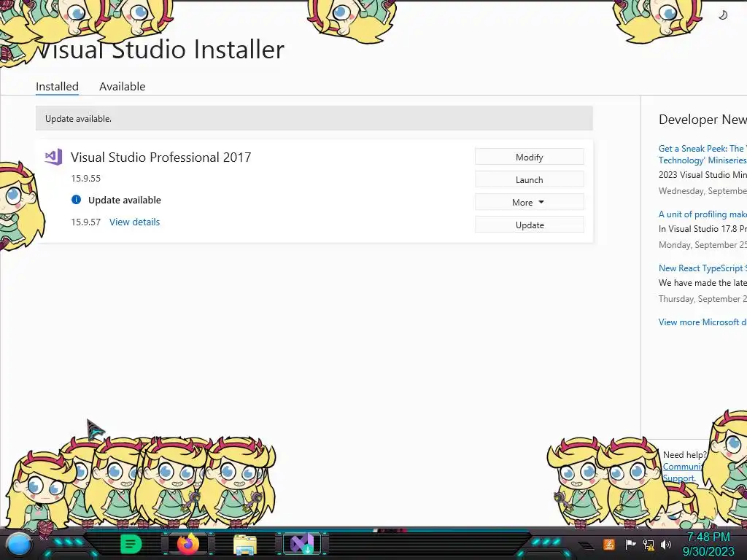Click the volume speaker tray icon
The height and width of the screenshot is (560, 747).
pos(666,544)
